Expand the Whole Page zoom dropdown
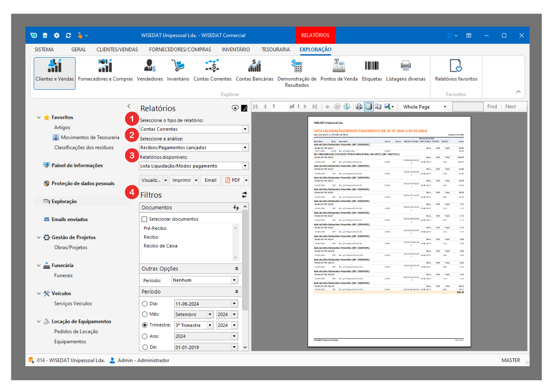553x392 pixels. coord(445,107)
